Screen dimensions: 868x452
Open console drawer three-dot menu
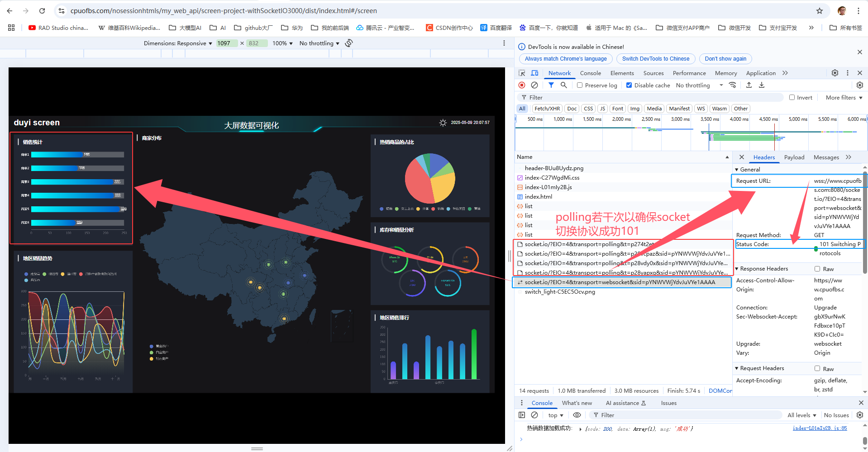point(522,403)
